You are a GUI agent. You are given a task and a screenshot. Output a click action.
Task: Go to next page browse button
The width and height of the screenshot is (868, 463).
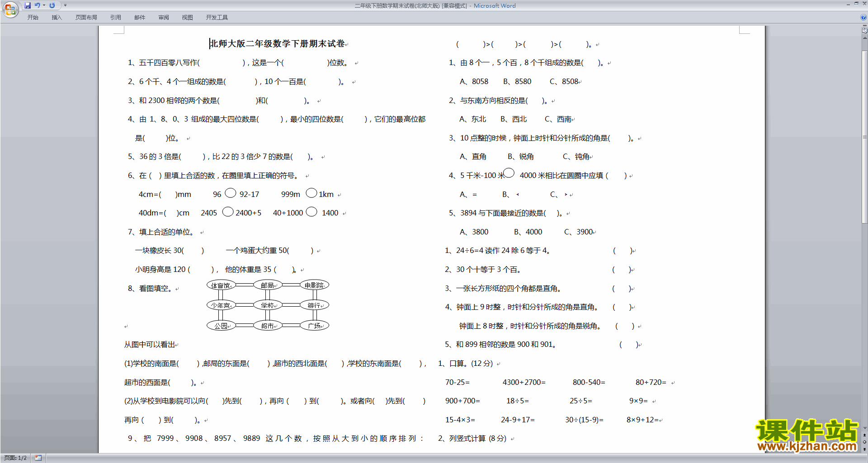tap(864, 449)
